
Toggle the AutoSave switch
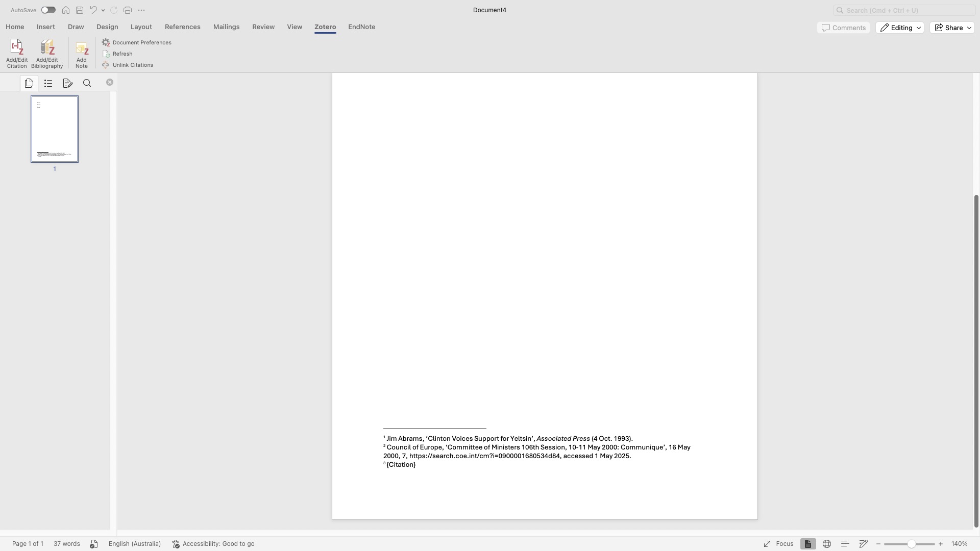tap(48, 10)
